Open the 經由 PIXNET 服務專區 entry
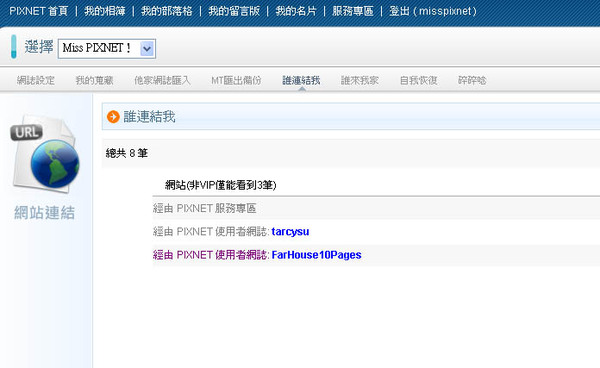 coord(204,208)
